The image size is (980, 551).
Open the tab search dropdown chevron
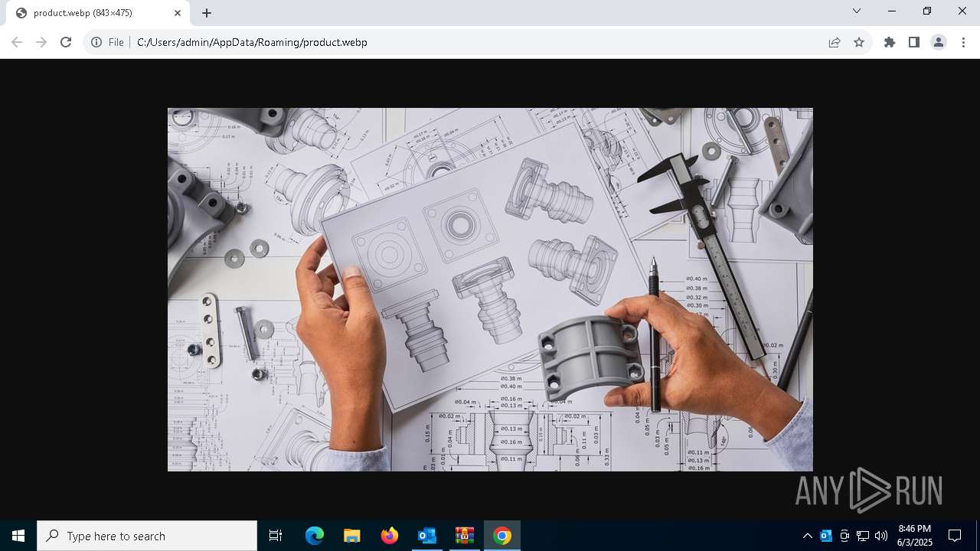[x=857, y=11]
